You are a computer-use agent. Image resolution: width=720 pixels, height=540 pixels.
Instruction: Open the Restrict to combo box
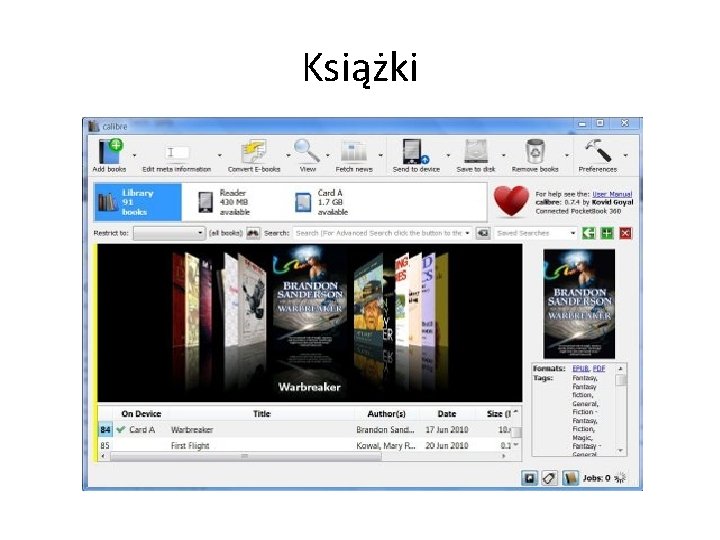169,233
